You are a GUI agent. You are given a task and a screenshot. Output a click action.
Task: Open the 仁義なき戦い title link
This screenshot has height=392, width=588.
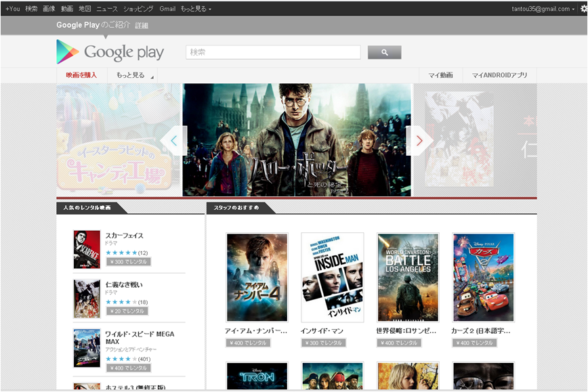(x=124, y=285)
